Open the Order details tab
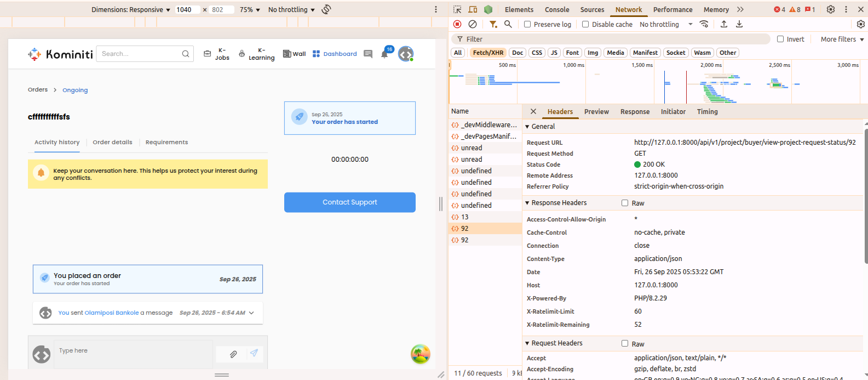Viewport: 868px width, 380px height. click(x=112, y=142)
